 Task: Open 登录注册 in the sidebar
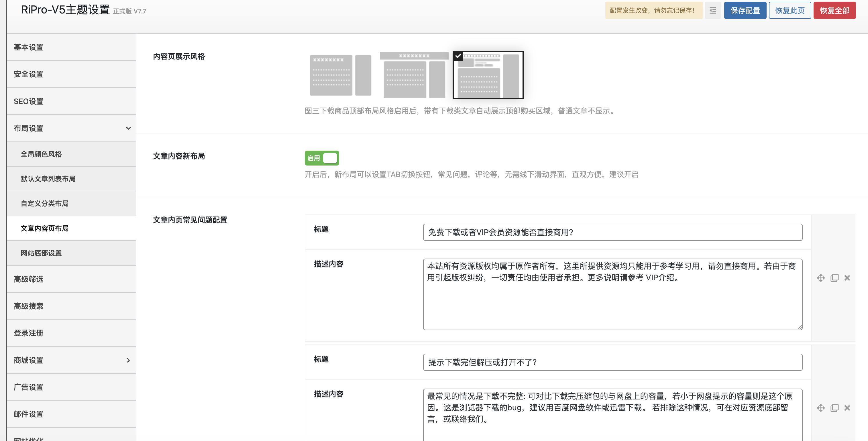pos(71,333)
